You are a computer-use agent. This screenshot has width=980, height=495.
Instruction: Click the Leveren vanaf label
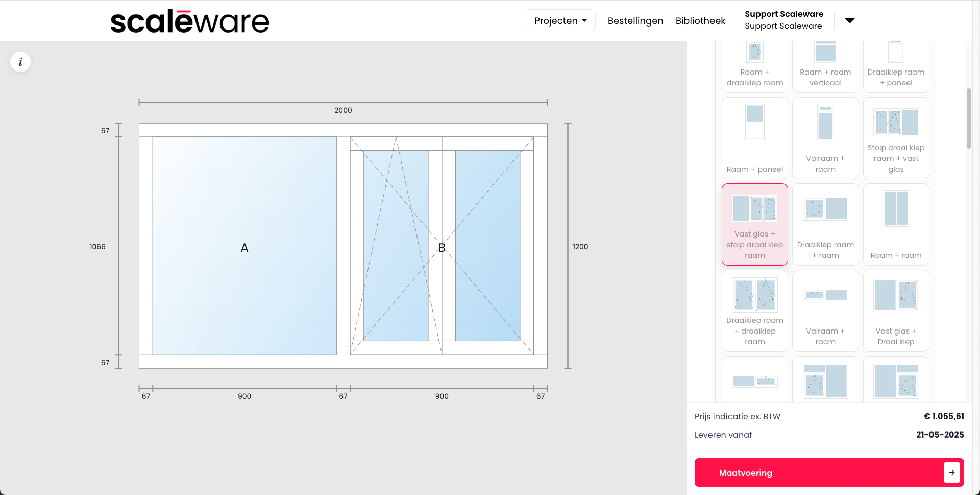(x=723, y=435)
